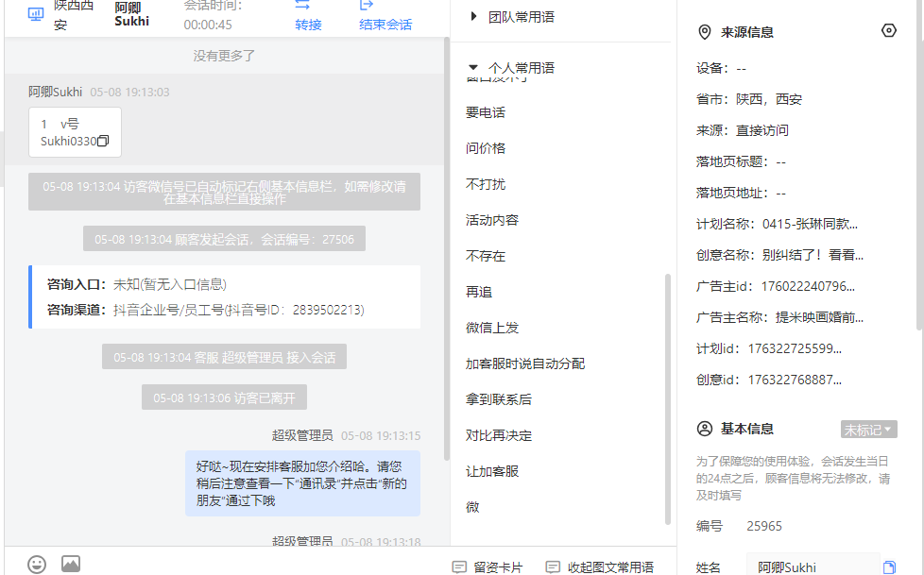Image resolution: width=924 pixels, height=575 pixels.
Task: Open the 未标记 tag dropdown
Action: point(868,430)
